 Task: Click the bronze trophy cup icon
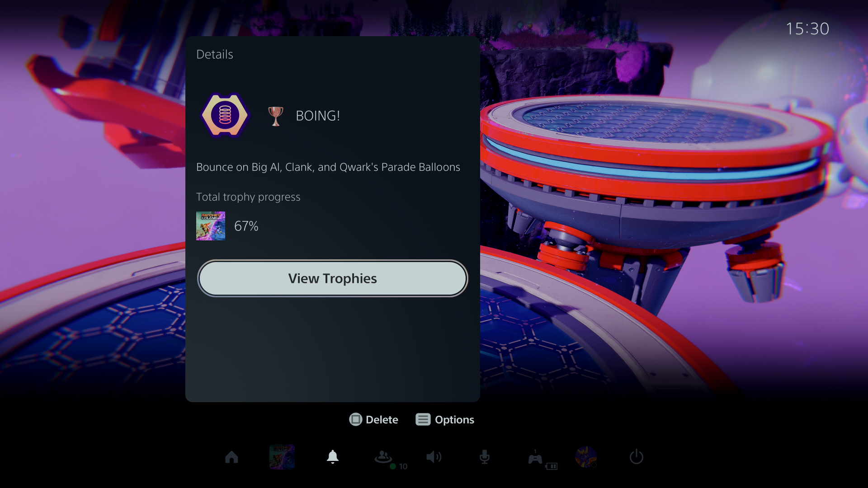(276, 115)
